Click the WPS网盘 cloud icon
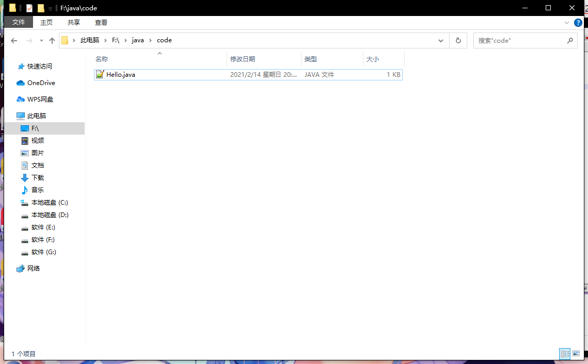 coord(21,99)
